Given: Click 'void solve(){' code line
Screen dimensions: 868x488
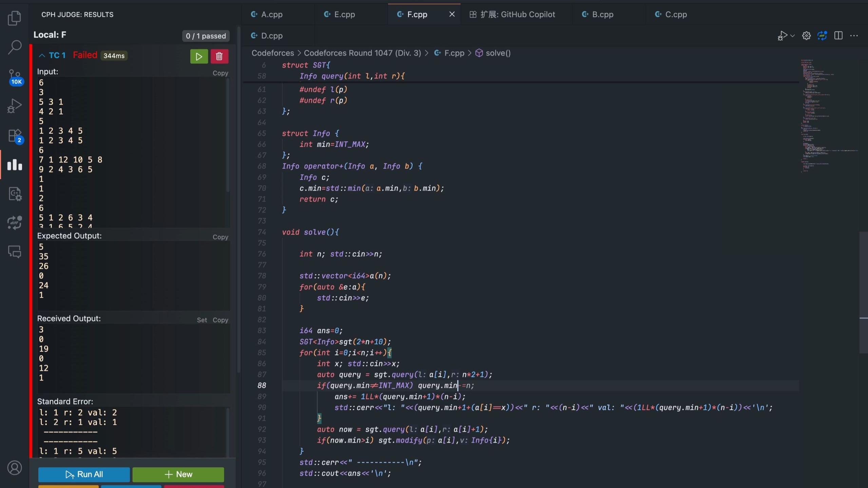Looking at the screenshot, I should pos(310,232).
